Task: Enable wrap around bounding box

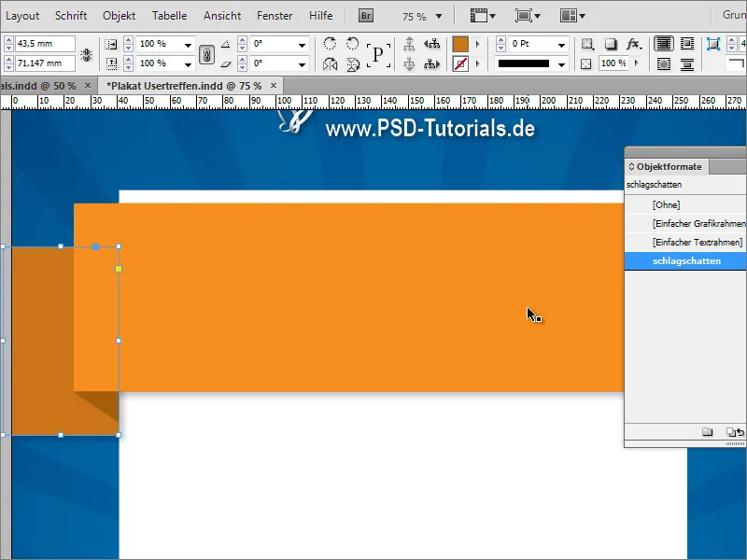Action: click(687, 44)
